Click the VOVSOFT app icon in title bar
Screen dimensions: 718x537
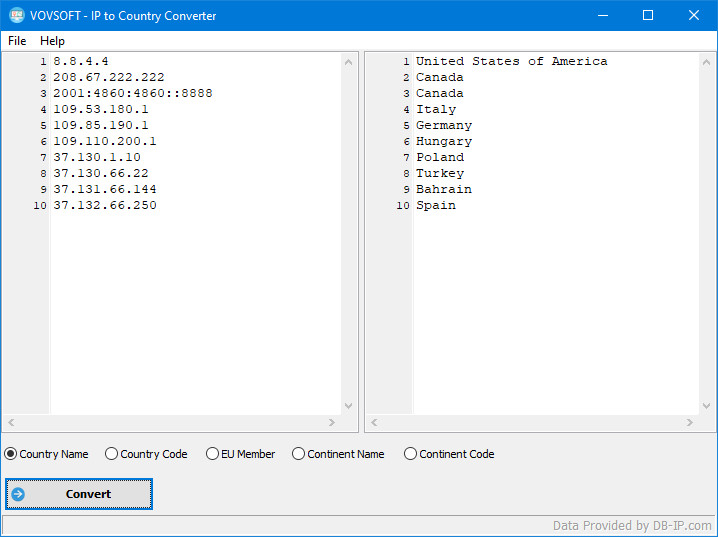point(17,16)
